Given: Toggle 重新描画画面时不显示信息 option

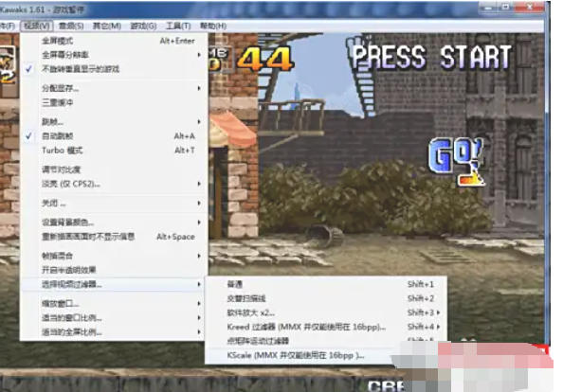Looking at the screenshot, I should pos(114,237).
